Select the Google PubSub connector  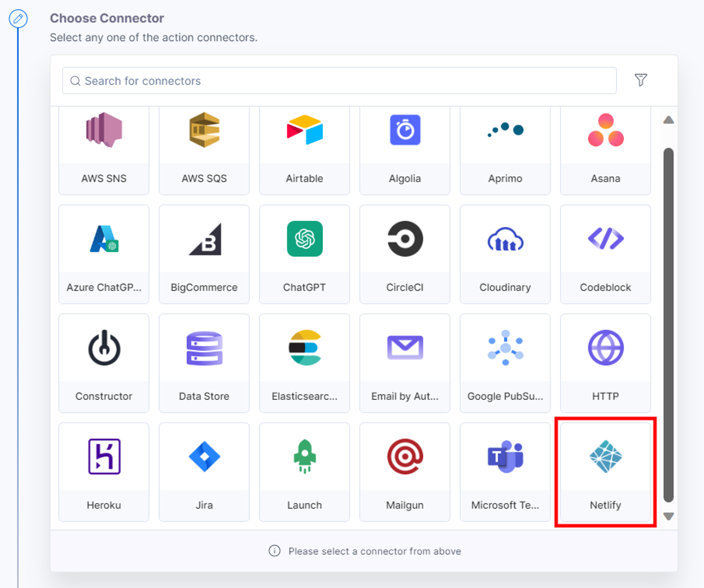point(505,363)
